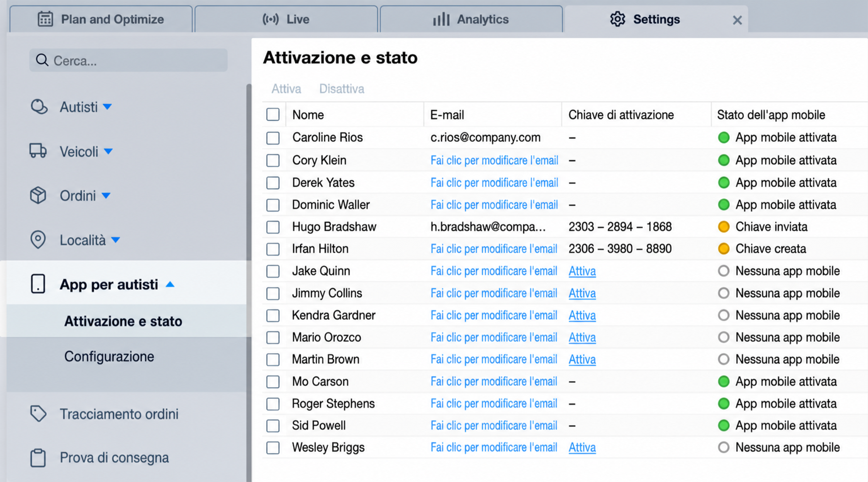Viewport: 868px width, 482px height.
Task: Click the Settings gear icon
Action: [x=618, y=19]
